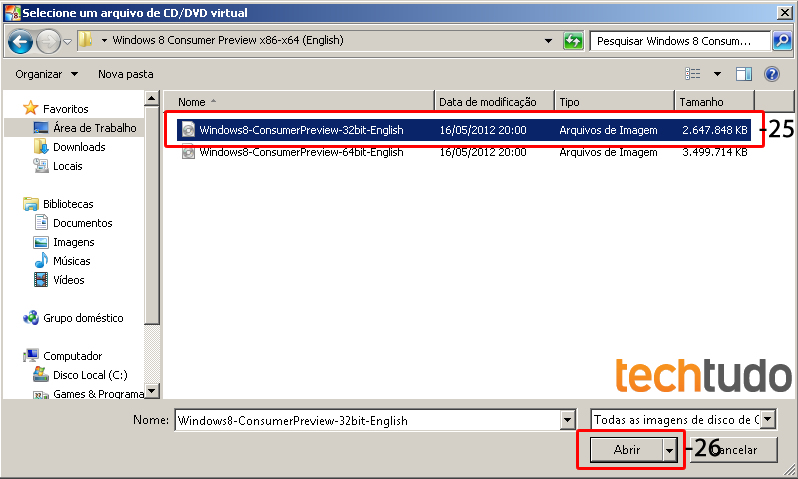The height and width of the screenshot is (479, 798).
Task: Click the 2.647.848 KB size cell
Action: point(715,130)
